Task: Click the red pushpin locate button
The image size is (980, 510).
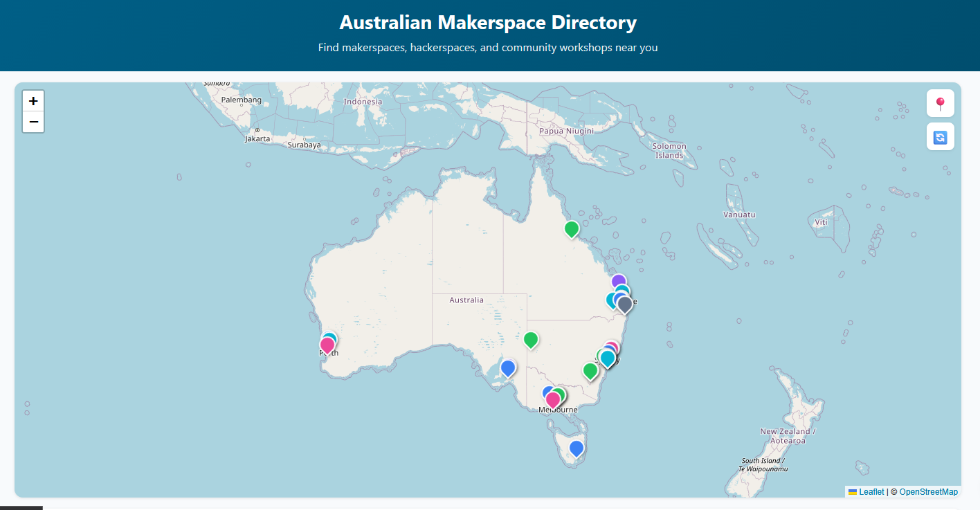Action: coord(940,103)
